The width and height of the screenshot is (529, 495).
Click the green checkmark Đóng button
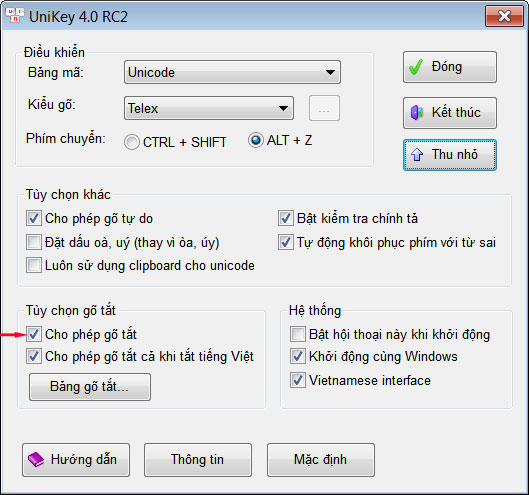click(x=450, y=67)
